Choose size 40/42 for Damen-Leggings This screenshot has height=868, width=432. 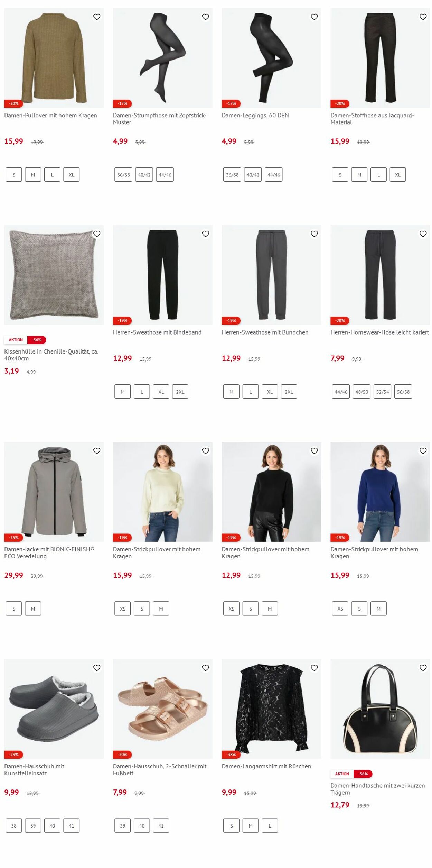pyautogui.click(x=253, y=175)
